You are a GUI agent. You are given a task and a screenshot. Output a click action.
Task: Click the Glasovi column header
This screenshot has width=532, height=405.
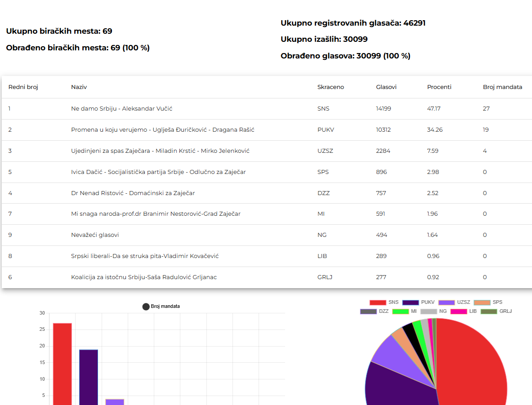386,87
